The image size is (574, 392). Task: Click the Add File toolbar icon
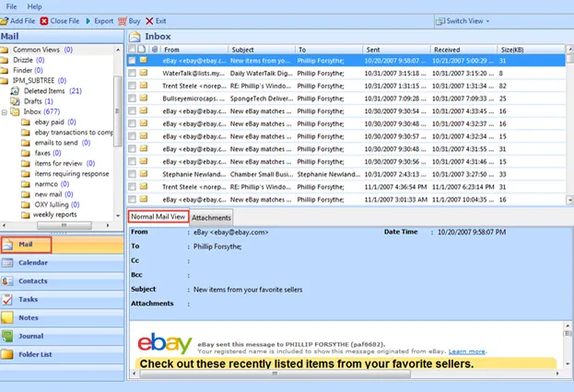(x=5, y=21)
